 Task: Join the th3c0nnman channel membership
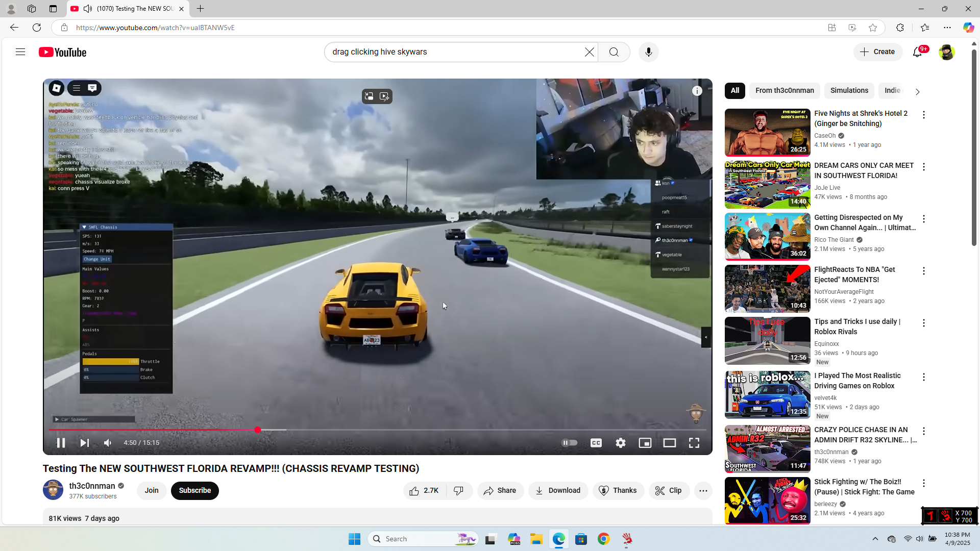pos(152,491)
